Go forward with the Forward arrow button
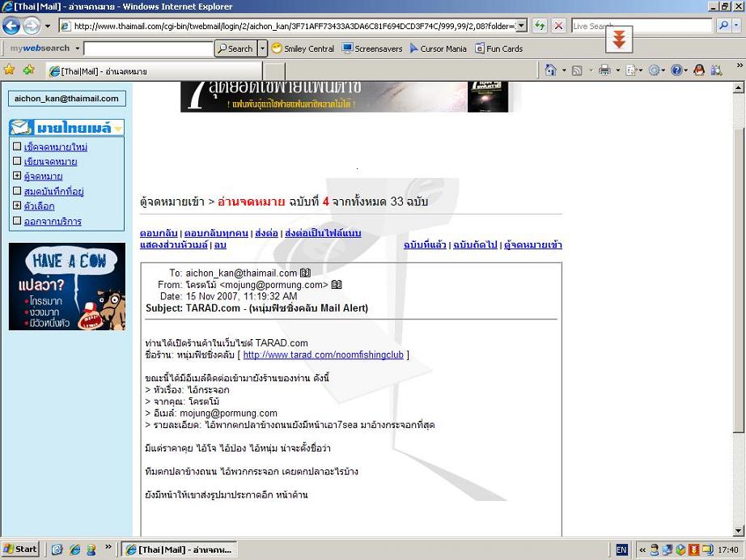The height and width of the screenshot is (560, 746). 32,26
